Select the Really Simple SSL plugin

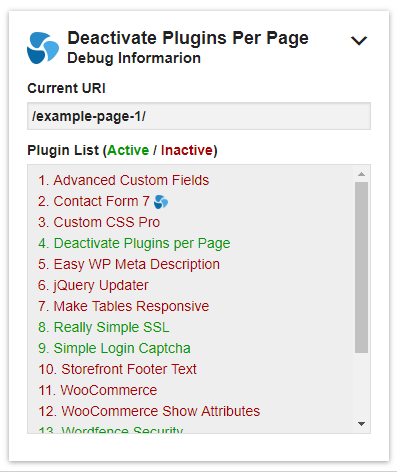(104, 327)
